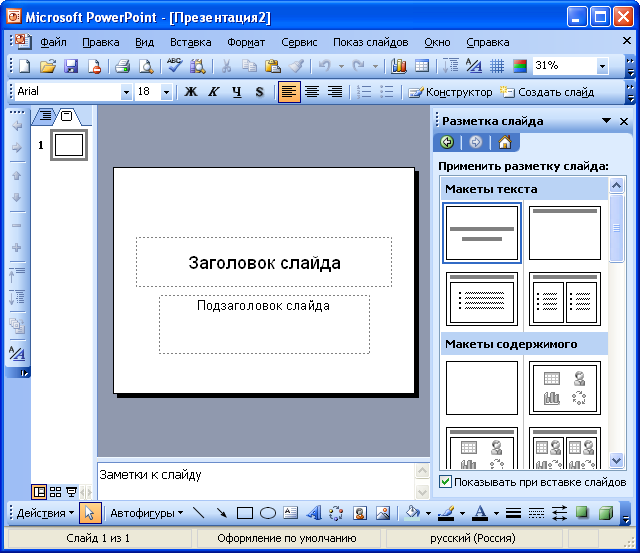Apply the font color A swatch

point(480,513)
